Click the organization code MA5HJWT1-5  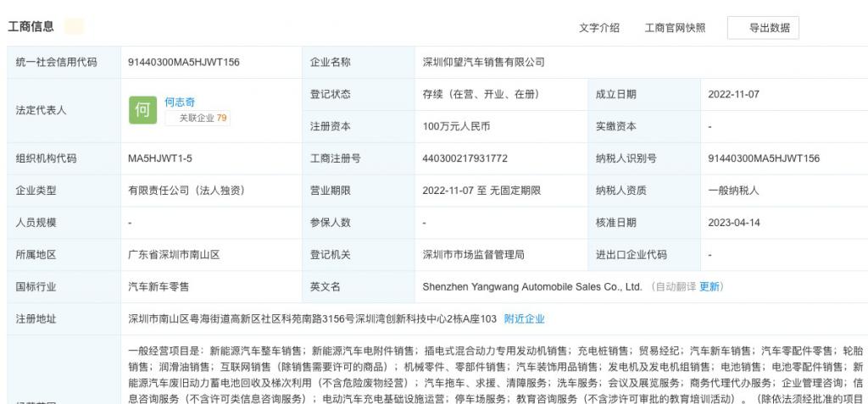[x=161, y=158]
